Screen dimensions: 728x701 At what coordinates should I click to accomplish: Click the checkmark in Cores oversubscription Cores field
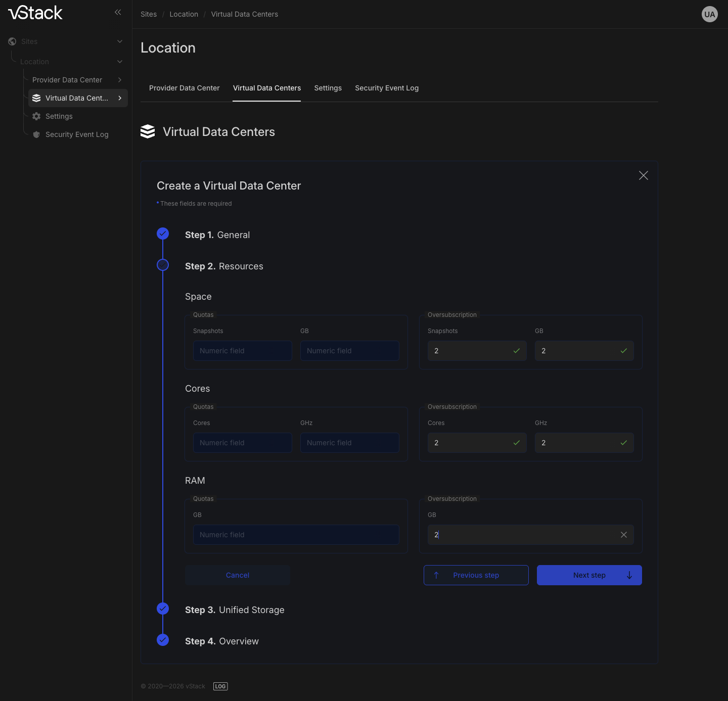[517, 443]
